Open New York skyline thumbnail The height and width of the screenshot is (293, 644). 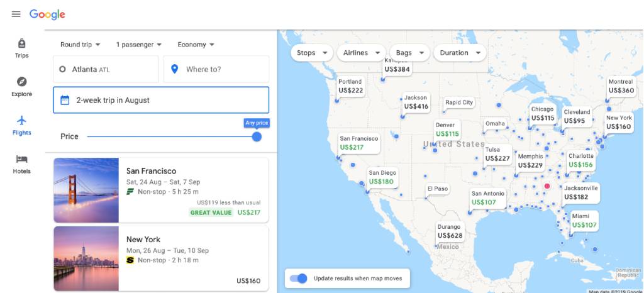pos(86,258)
